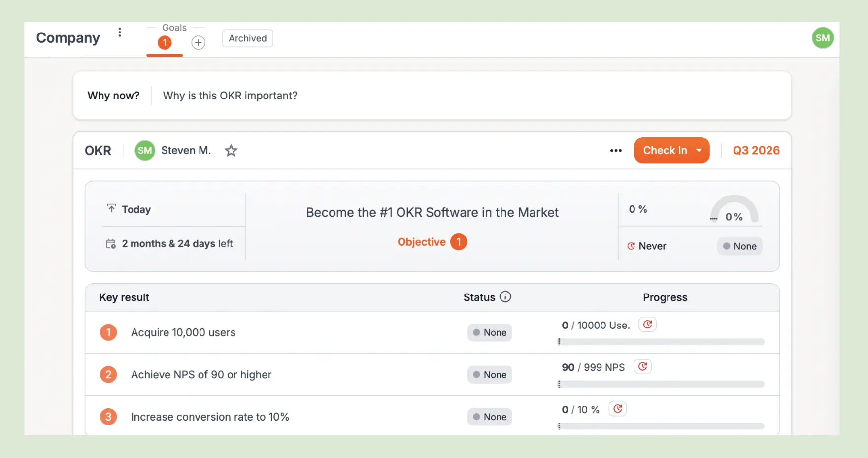Click the 0 / 10 % value

point(580,409)
